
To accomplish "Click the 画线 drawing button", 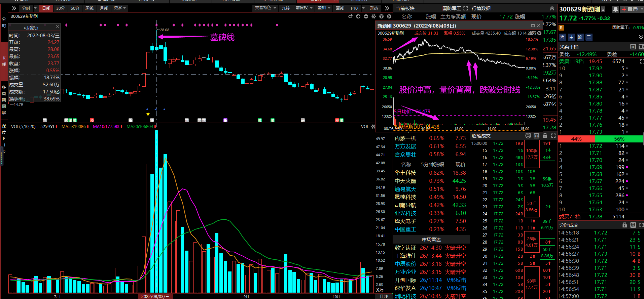I will click(x=340, y=8).
